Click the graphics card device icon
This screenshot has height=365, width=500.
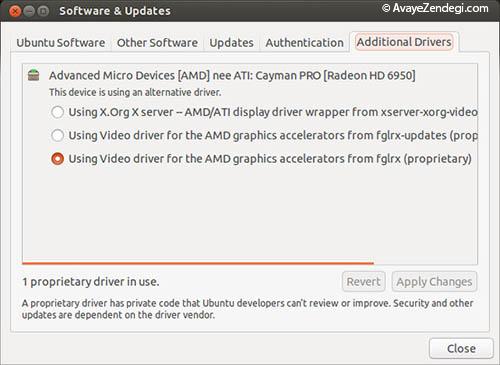pyautogui.click(x=33, y=75)
